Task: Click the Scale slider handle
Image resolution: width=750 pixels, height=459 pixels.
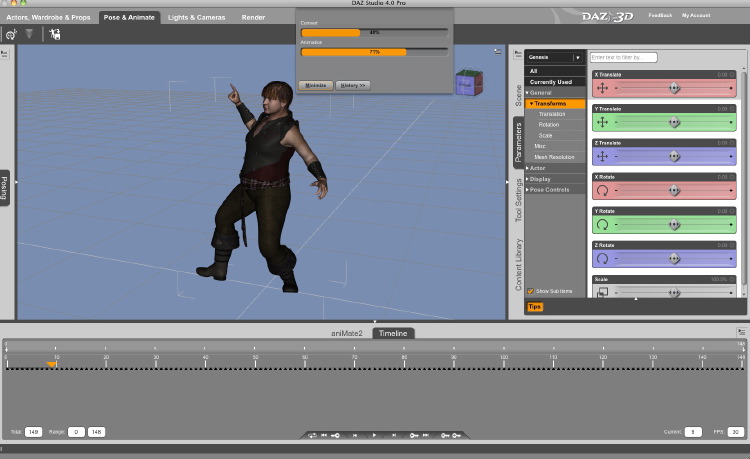Action: (674, 292)
